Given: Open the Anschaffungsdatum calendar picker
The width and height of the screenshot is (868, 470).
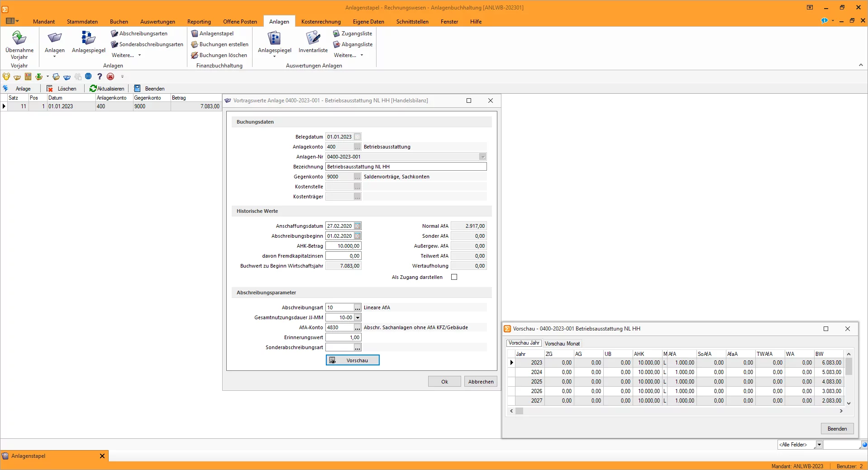Looking at the screenshot, I should tap(358, 226).
